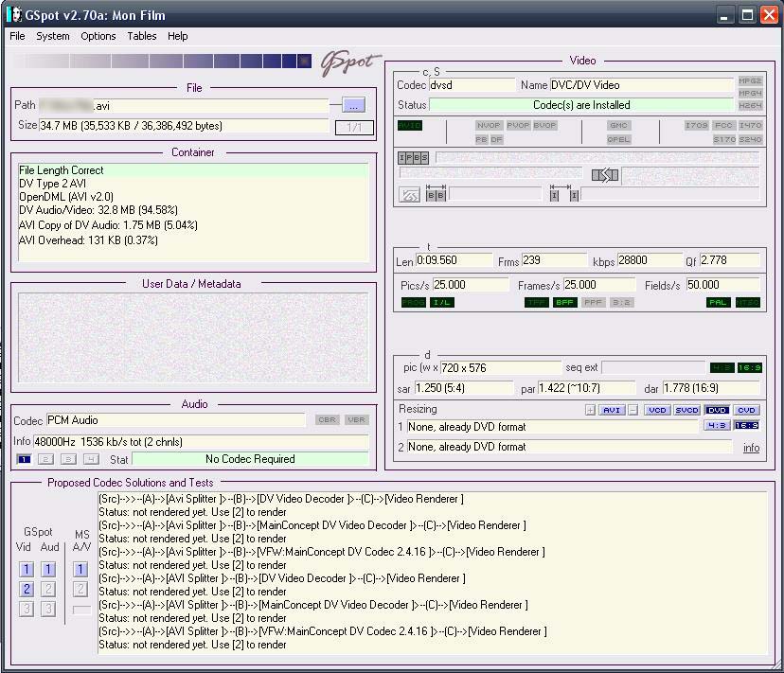The width and height of the screenshot is (784, 673).
Task: Click the BB max consecutive B-frames icon
Action: 436,193
